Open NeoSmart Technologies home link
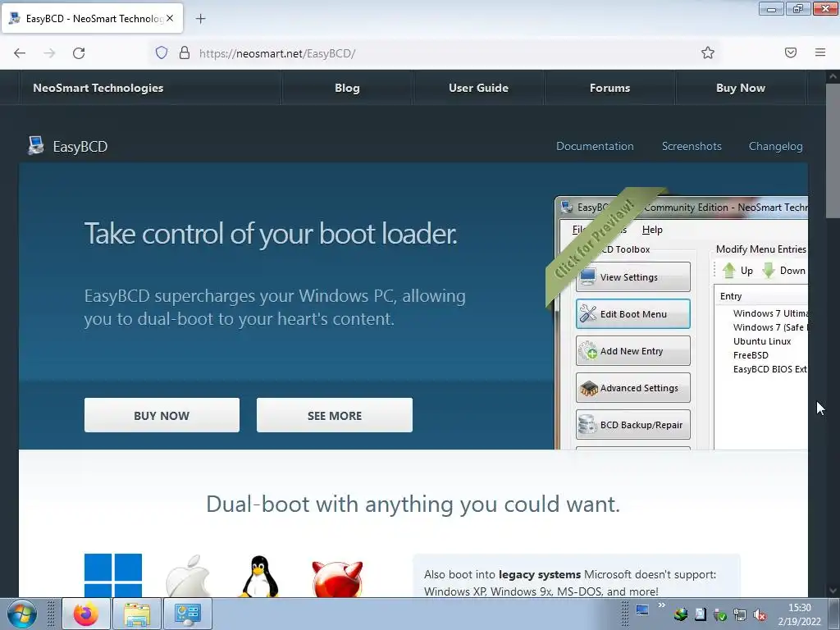 [98, 88]
